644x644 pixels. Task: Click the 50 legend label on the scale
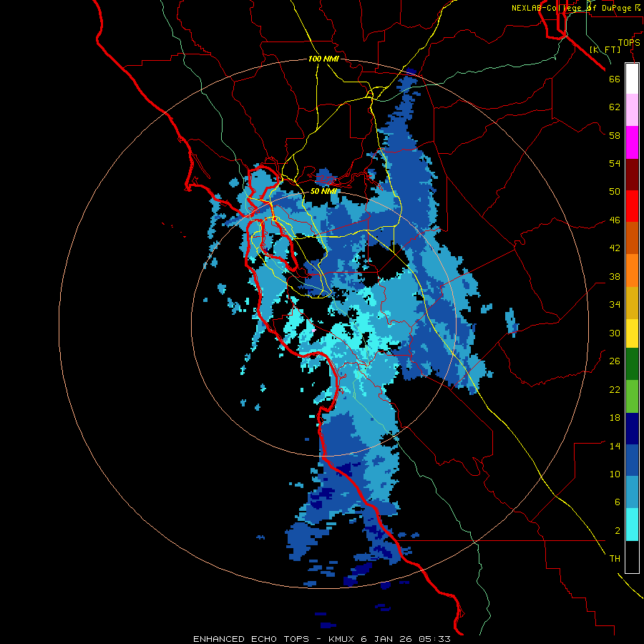point(615,192)
